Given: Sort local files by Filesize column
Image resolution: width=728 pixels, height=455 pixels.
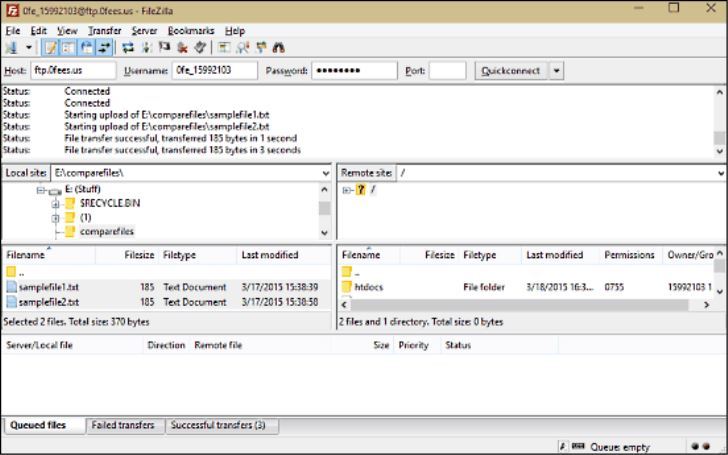Looking at the screenshot, I should click(127, 255).
